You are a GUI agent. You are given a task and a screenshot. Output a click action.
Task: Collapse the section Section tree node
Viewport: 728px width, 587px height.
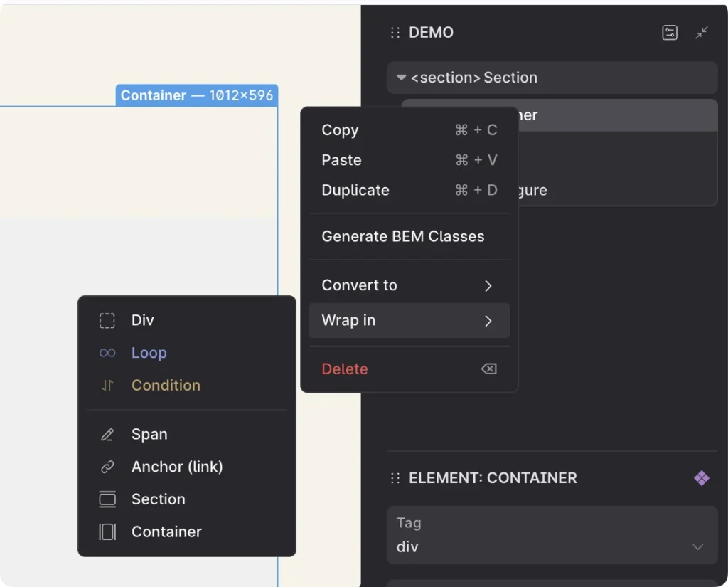pyautogui.click(x=401, y=78)
